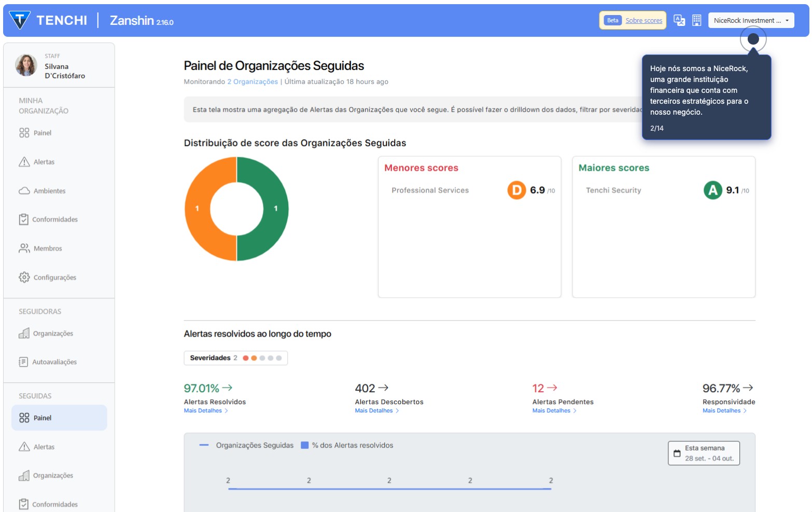
Task: Click the cloud icon for Ambientes
Action: pyautogui.click(x=24, y=191)
